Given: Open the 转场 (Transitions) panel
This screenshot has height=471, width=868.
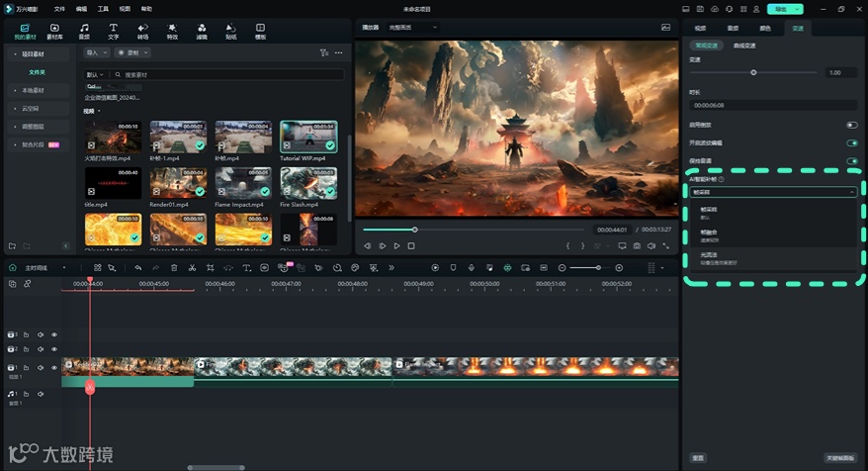Looking at the screenshot, I should [x=142, y=31].
